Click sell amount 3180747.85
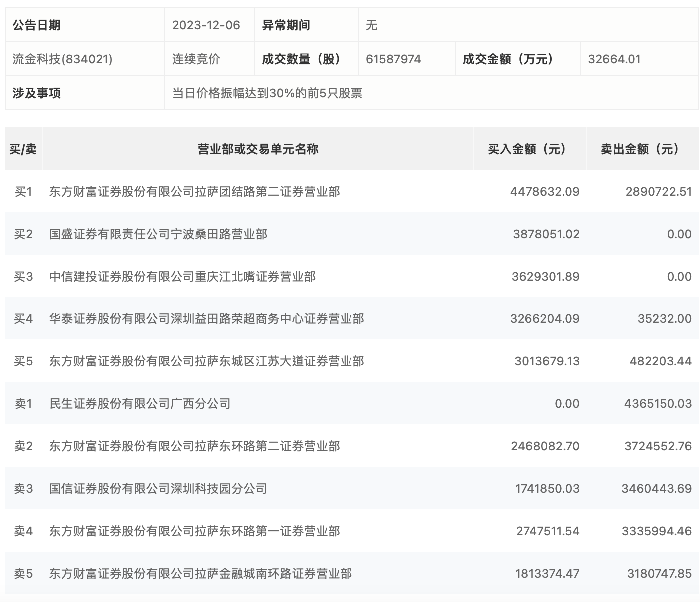 (660, 574)
